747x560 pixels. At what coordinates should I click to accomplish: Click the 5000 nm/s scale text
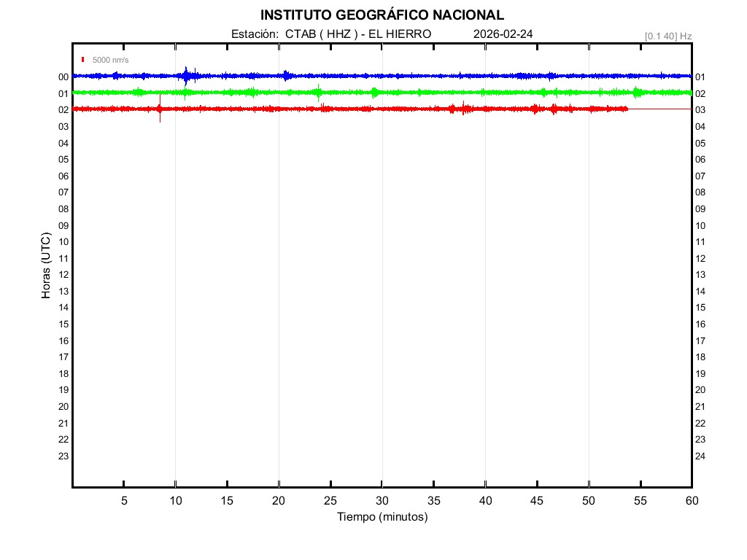click(x=110, y=60)
